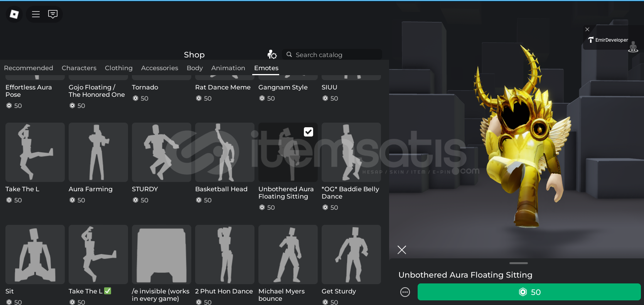Click the preview panel title Unbothered Aura Floating Sitting
Screen dimensions: 644x305
click(465, 275)
